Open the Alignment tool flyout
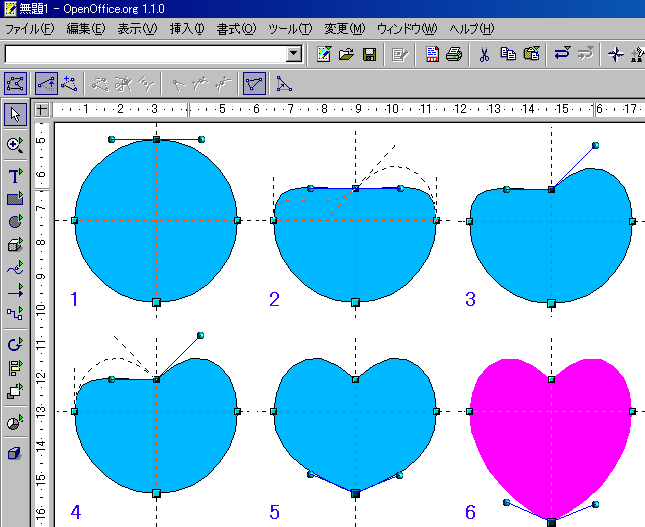Screen dimensions: 645x527 (16, 368)
